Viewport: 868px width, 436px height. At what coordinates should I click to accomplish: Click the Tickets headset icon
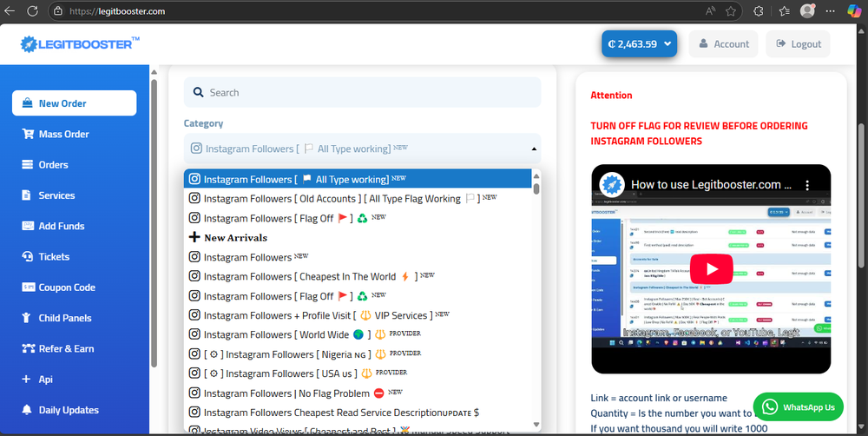27,256
